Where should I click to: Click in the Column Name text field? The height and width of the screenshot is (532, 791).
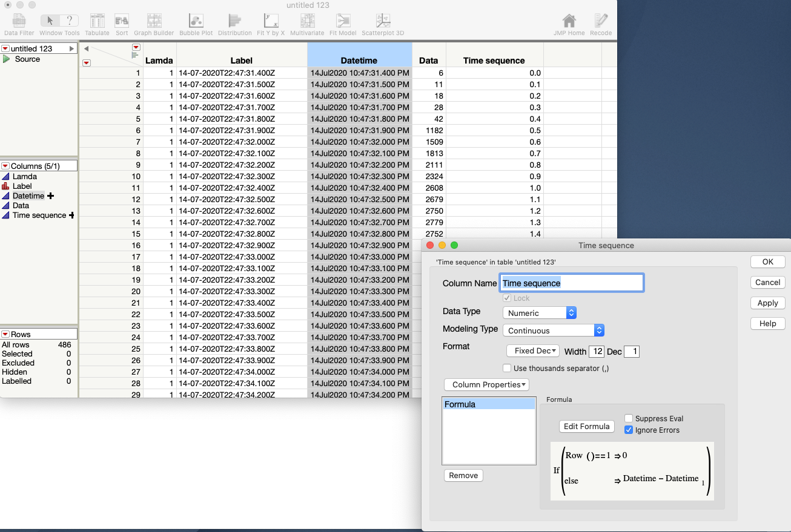pyautogui.click(x=571, y=282)
